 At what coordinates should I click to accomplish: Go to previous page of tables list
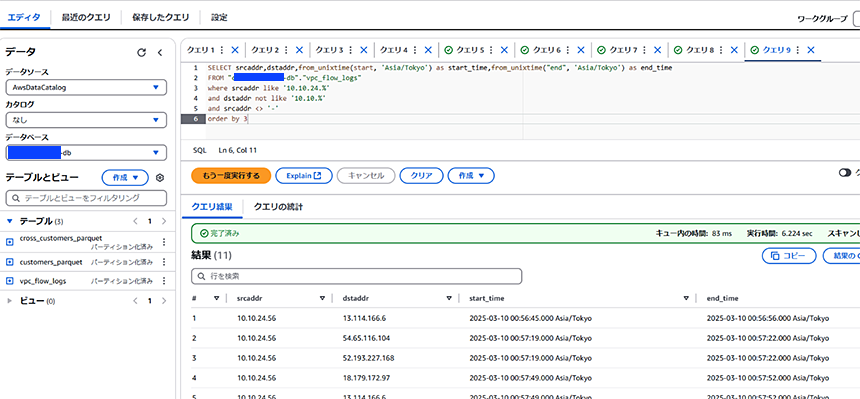[x=135, y=221]
